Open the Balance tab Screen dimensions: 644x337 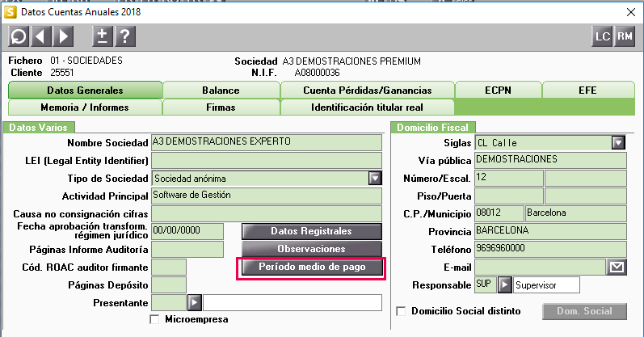[x=221, y=90]
